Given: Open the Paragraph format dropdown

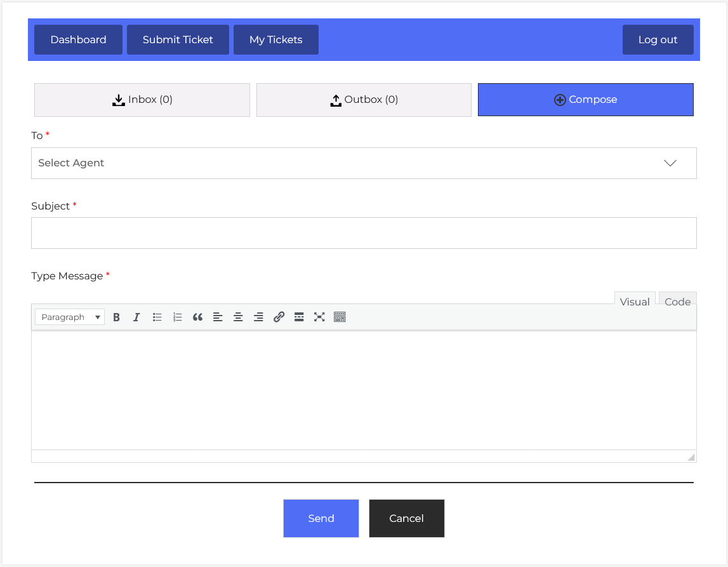Looking at the screenshot, I should (x=70, y=317).
